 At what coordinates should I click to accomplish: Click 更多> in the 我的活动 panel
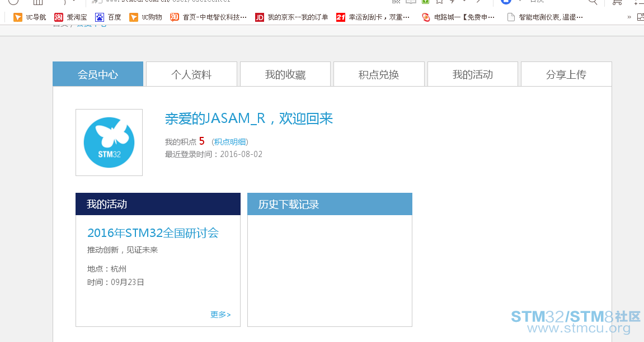tap(220, 315)
